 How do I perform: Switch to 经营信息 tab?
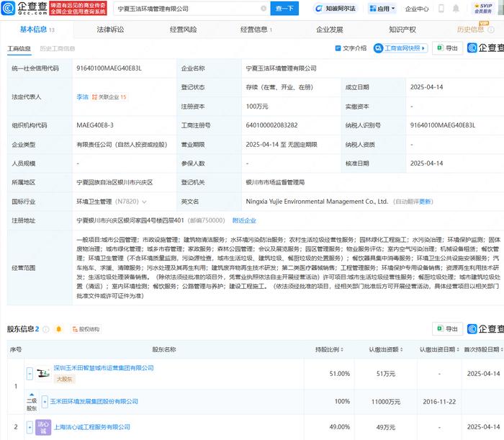tap(256, 30)
